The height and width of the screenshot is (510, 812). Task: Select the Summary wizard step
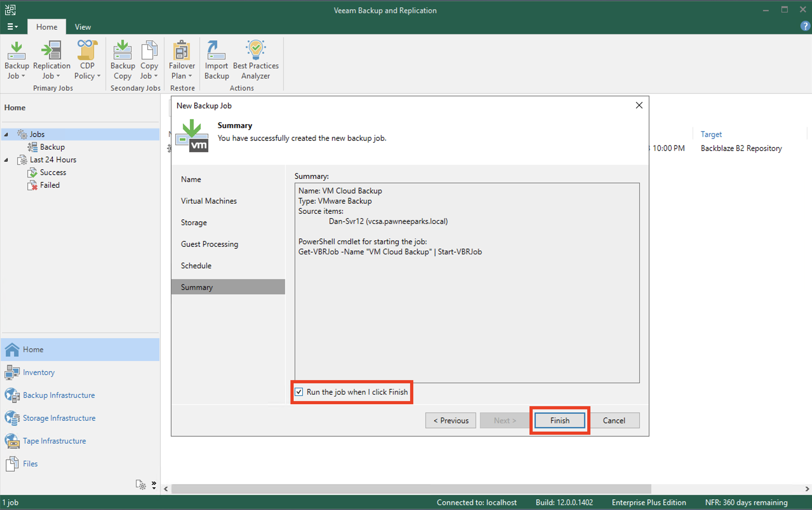228,287
